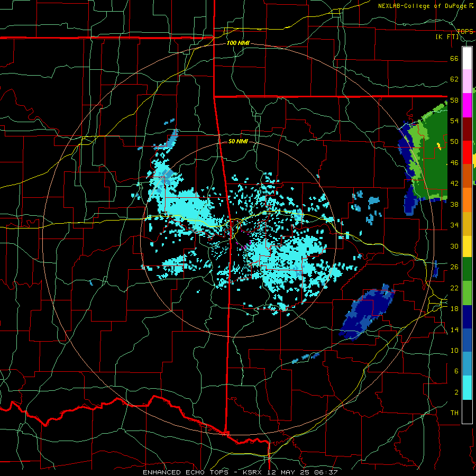The image size is (476, 476).
Task: Click the legend value '10'
Action: (454, 350)
